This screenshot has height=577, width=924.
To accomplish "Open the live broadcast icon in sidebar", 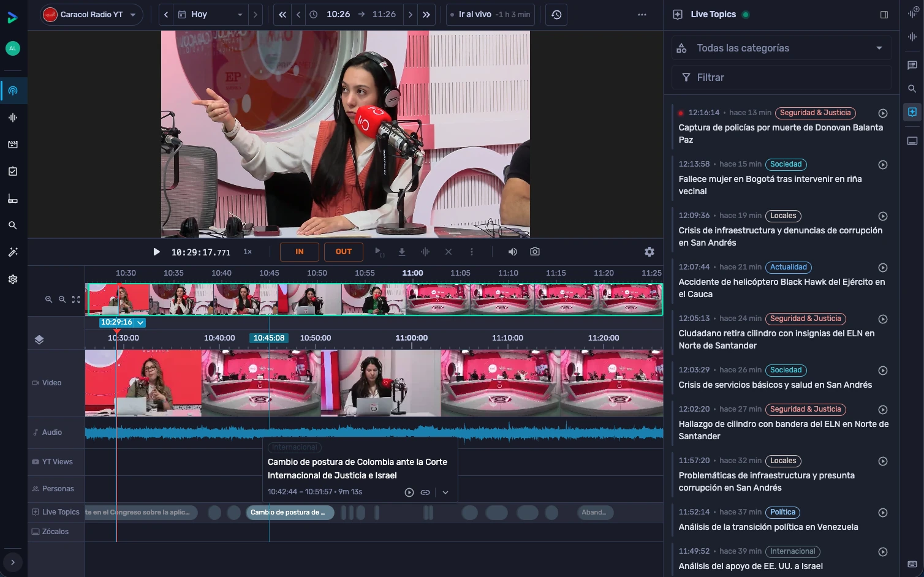I will 13,91.
